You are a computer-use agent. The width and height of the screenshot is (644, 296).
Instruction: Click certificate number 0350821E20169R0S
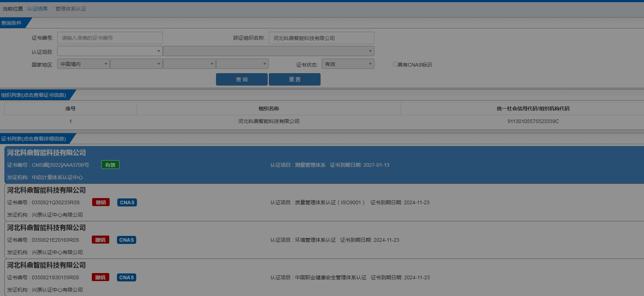click(55, 240)
